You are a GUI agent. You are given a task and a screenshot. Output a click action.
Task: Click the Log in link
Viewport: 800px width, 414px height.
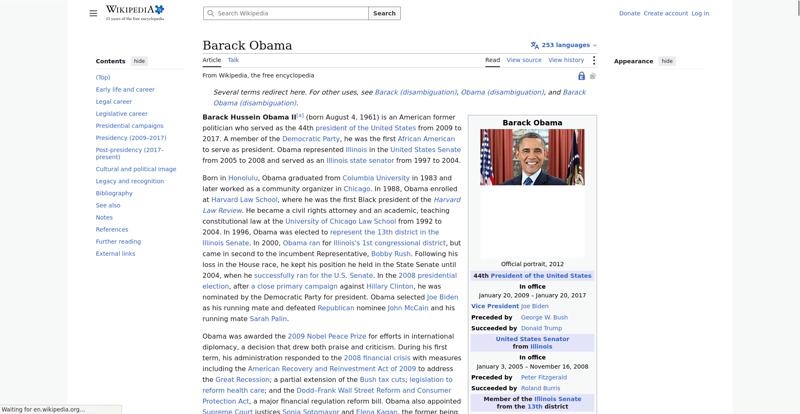[700, 13]
